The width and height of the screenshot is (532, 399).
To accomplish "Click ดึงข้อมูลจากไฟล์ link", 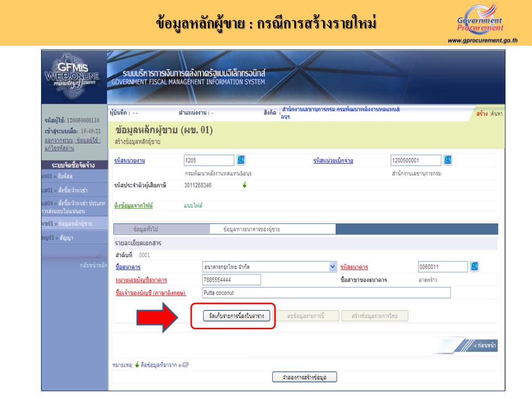I will coord(134,206).
